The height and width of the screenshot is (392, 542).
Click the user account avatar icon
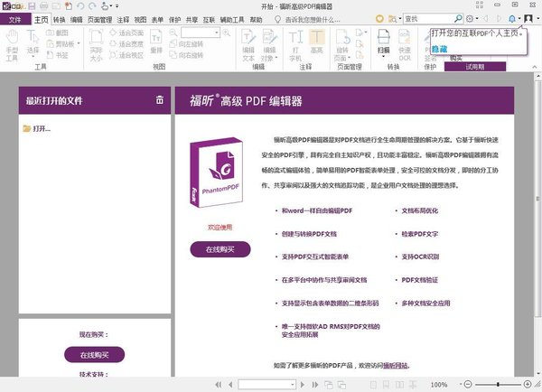click(x=529, y=18)
